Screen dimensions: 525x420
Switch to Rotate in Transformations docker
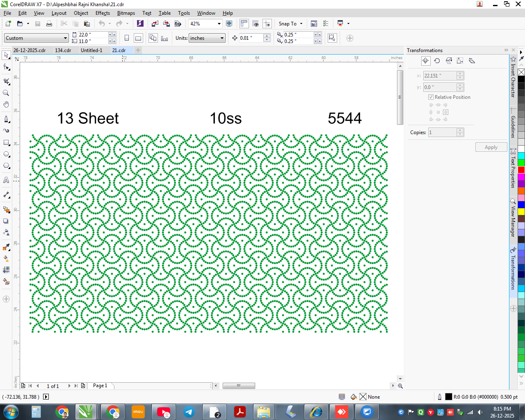coord(437,61)
